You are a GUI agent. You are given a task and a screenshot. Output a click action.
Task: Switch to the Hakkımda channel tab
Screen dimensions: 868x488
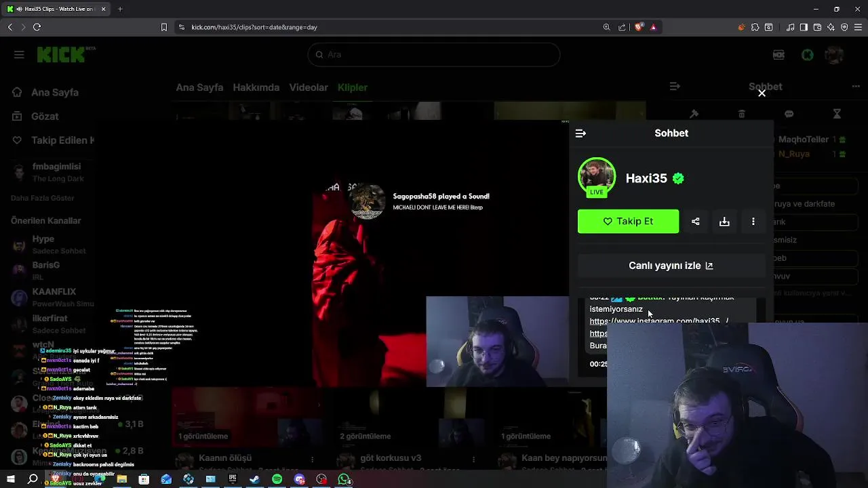(x=256, y=87)
